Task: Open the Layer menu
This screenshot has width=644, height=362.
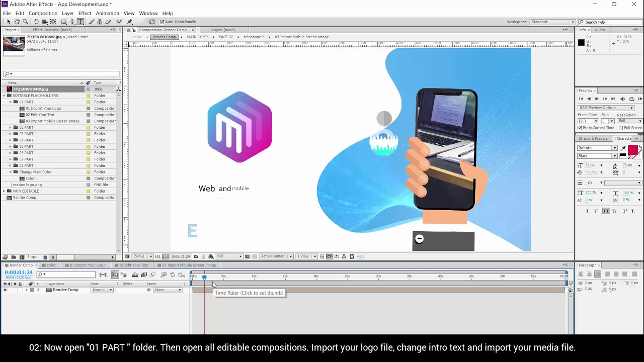Action: (x=68, y=13)
